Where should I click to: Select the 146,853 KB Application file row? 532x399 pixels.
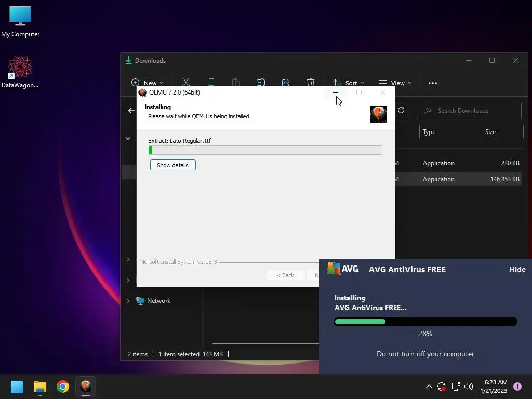pyautogui.click(x=458, y=179)
